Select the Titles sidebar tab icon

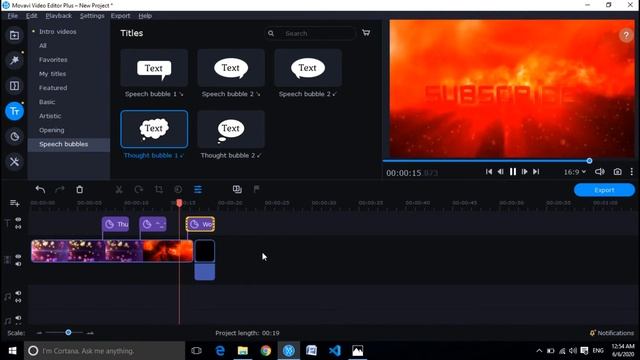(14, 111)
